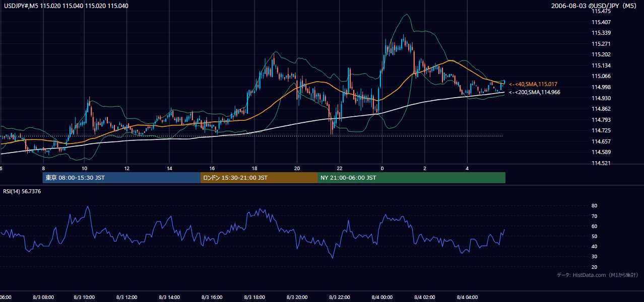Click price level 115.202 on axis
Image resolution: width=644 pixels, height=302 pixels.
601,54
